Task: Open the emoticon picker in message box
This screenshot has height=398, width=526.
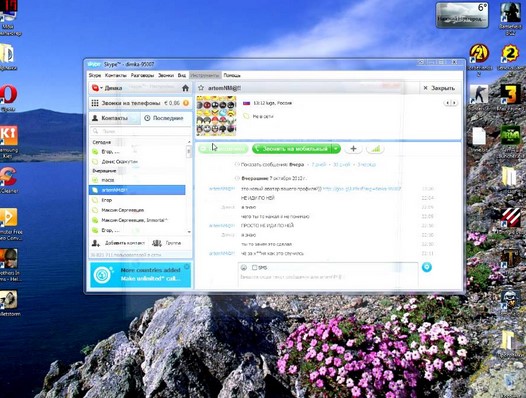Action: coord(244,267)
